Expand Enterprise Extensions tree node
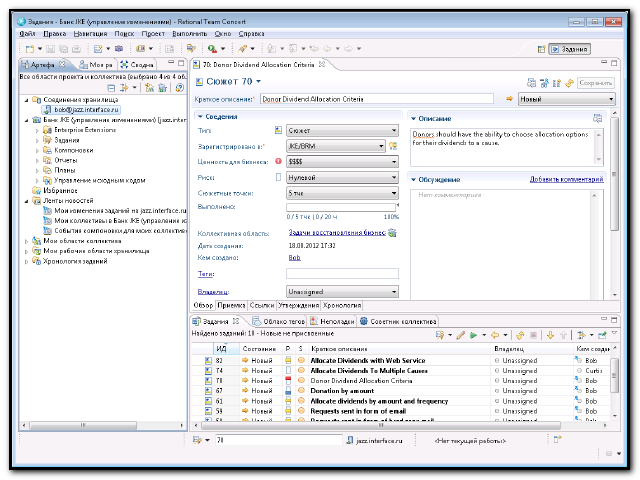Image resolution: width=640 pixels, height=480 pixels. click(37, 130)
